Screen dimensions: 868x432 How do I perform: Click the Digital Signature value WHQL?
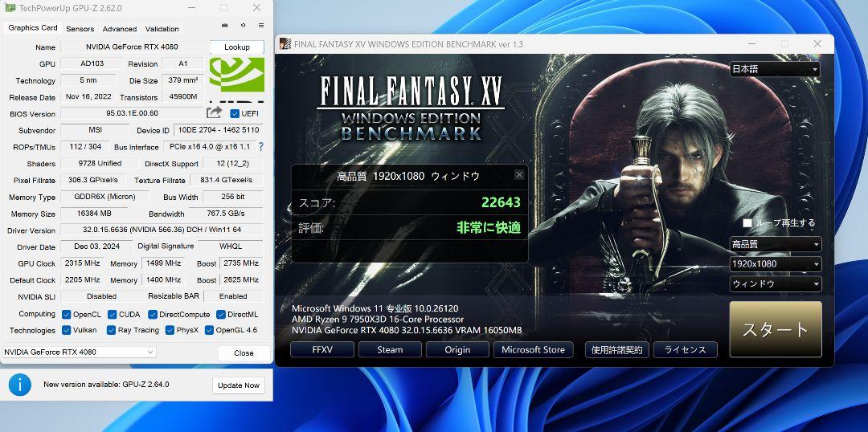pyautogui.click(x=231, y=247)
